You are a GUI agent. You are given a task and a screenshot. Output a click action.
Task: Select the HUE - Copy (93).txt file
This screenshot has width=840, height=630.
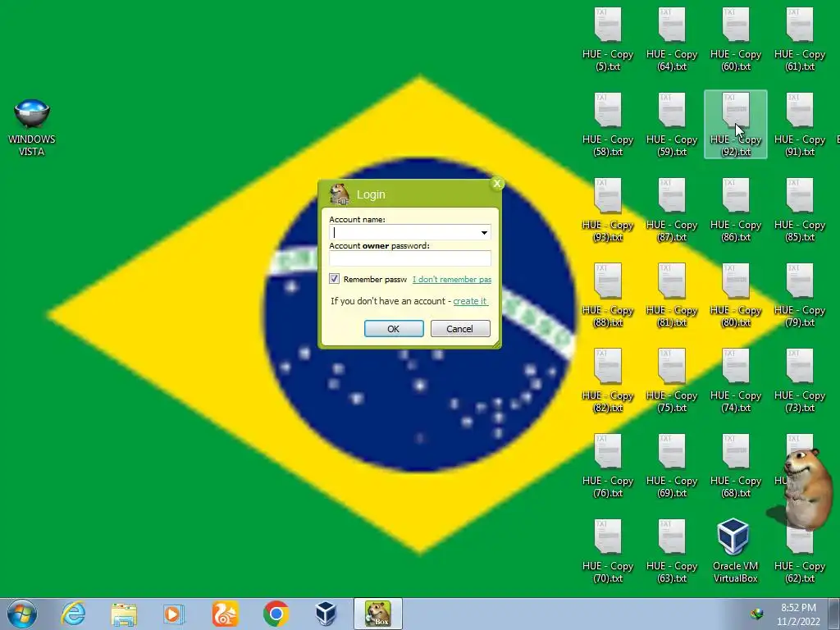tap(608, 210)
